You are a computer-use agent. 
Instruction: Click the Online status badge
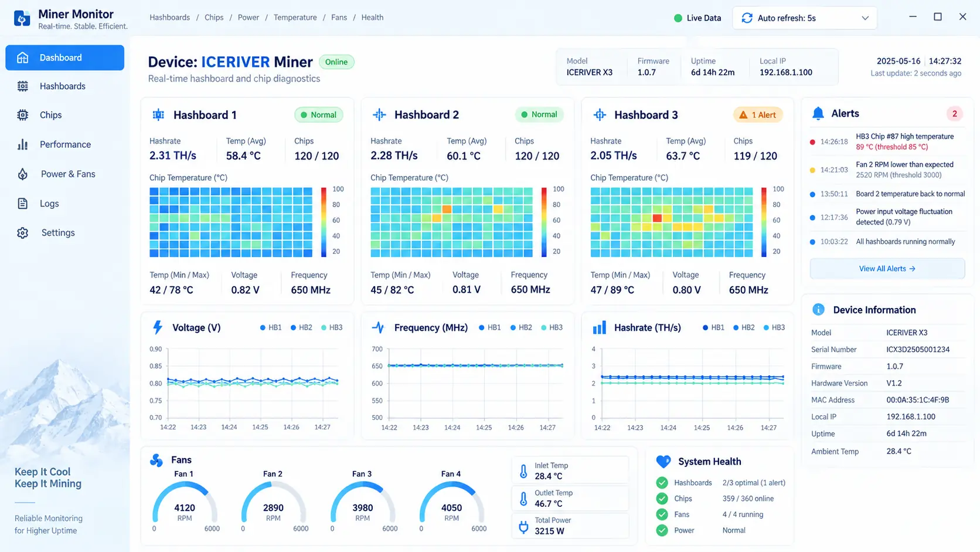[x=336, y=62]
